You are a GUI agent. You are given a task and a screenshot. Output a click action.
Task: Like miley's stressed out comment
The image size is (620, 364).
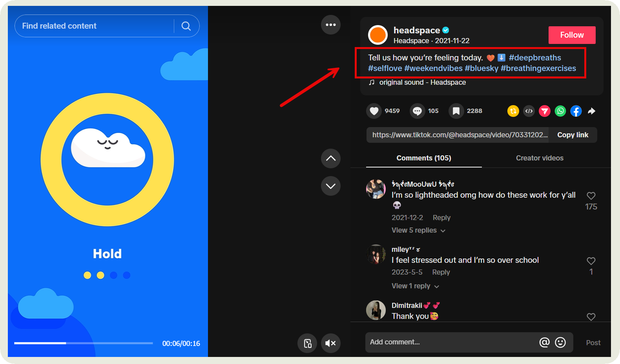[x=591, y=261]
